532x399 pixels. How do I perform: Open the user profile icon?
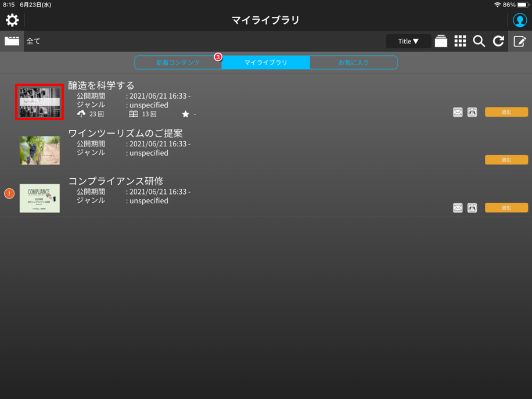(519, 20)
